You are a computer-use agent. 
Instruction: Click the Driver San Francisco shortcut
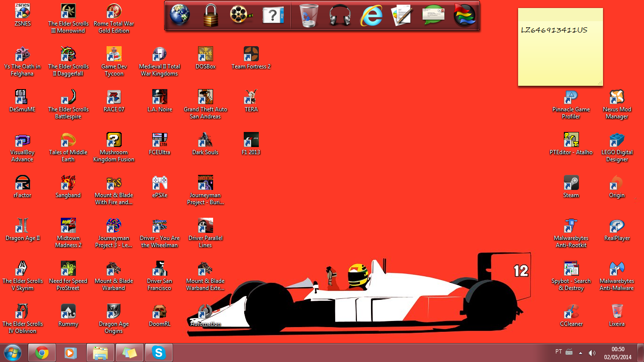click(160, 268)
